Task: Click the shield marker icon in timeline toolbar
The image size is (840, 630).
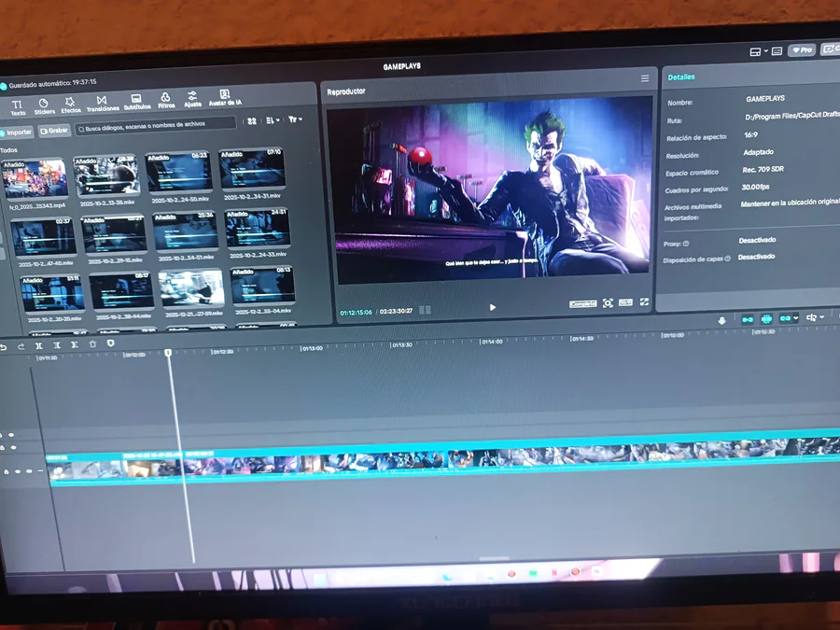Action: tap(110, 343)
